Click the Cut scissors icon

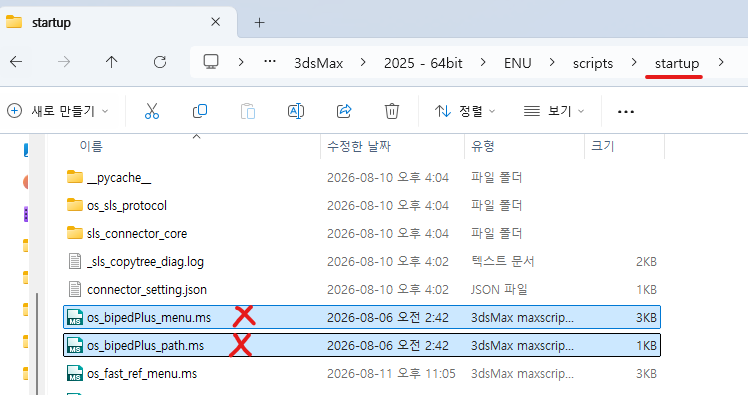pyautogui.click(x=152, y=111)
